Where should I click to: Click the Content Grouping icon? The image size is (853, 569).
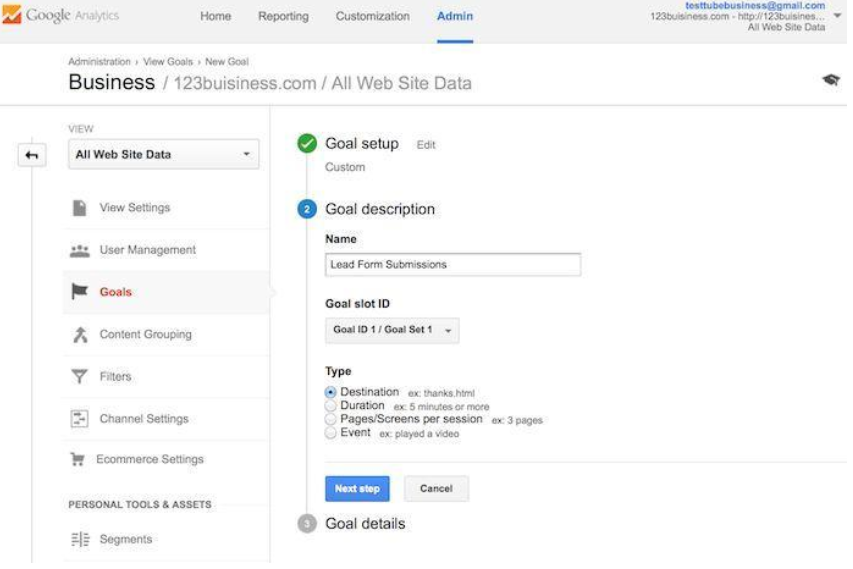point(80,335)
